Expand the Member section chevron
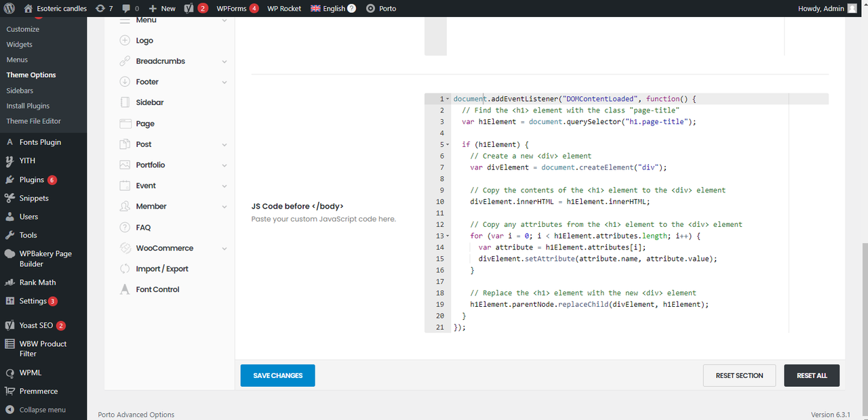This screenshot has height=420, width=868. pyautogui.click(x=224, y=207)
